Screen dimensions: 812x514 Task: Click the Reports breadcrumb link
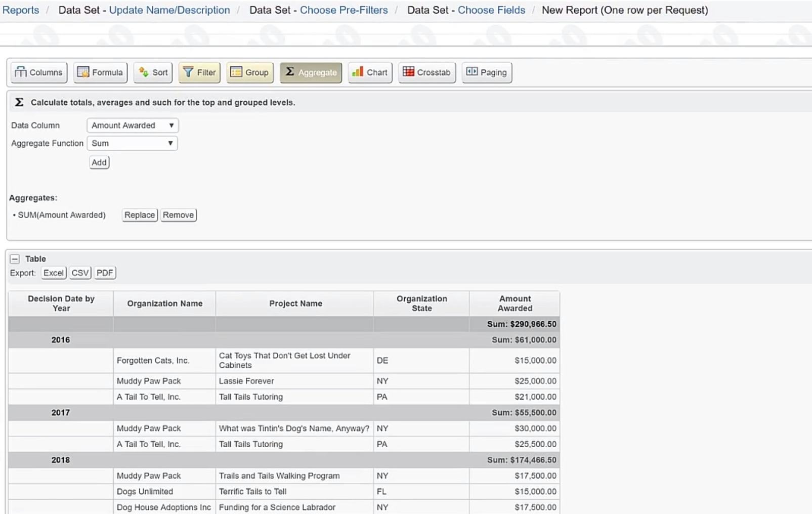tap(20, 10)
